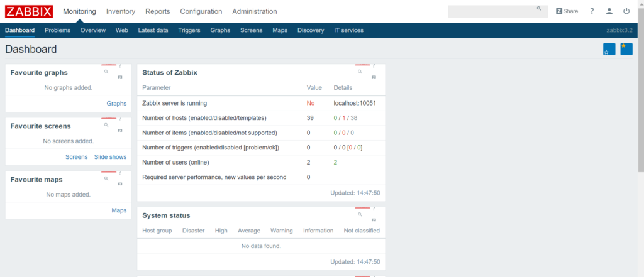The image size is (644, 277).
Task: Open the Maps tab in submenu
Action: coord(280,30)
